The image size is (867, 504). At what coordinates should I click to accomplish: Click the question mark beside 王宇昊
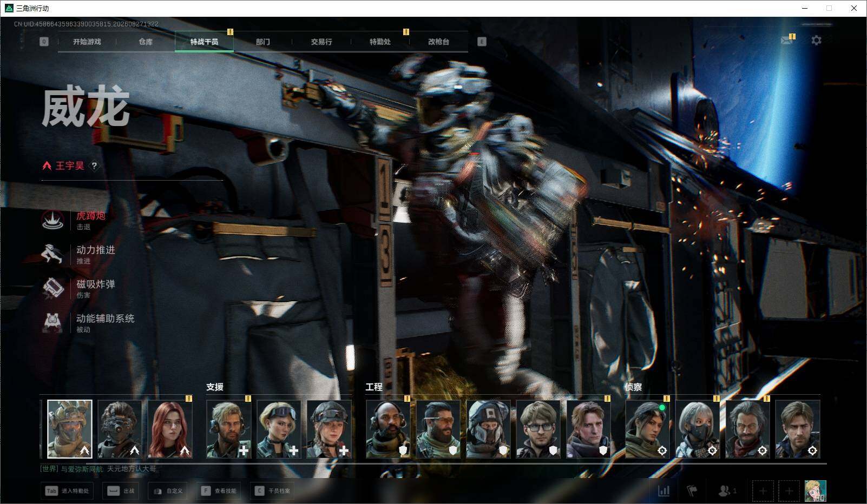click(x=94, y=166)
